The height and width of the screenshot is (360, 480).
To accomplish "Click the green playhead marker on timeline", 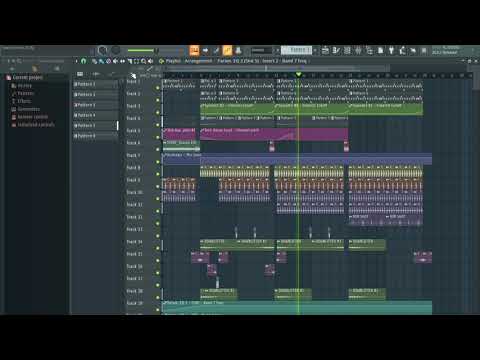I will [298, 74].
